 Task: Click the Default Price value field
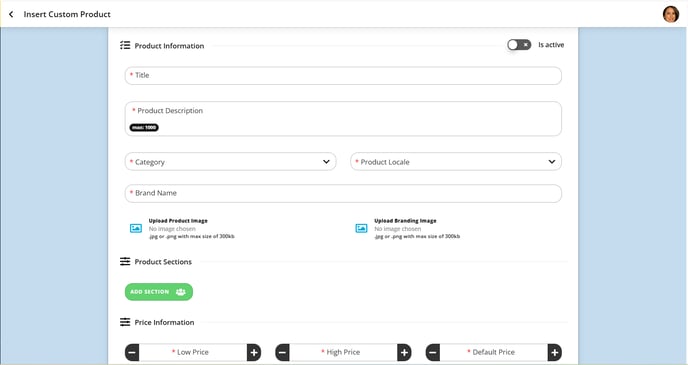494,352
